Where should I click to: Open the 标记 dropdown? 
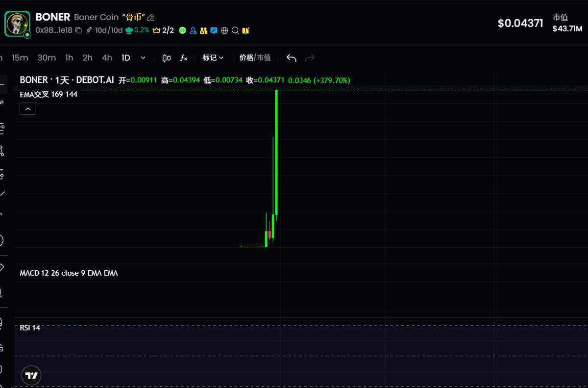[x=213, y=58]
